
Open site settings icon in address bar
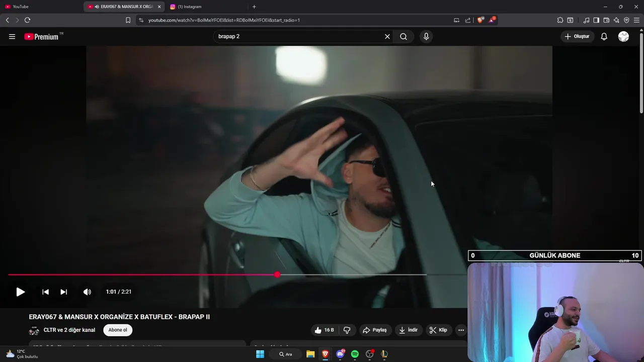pos(141,20)
